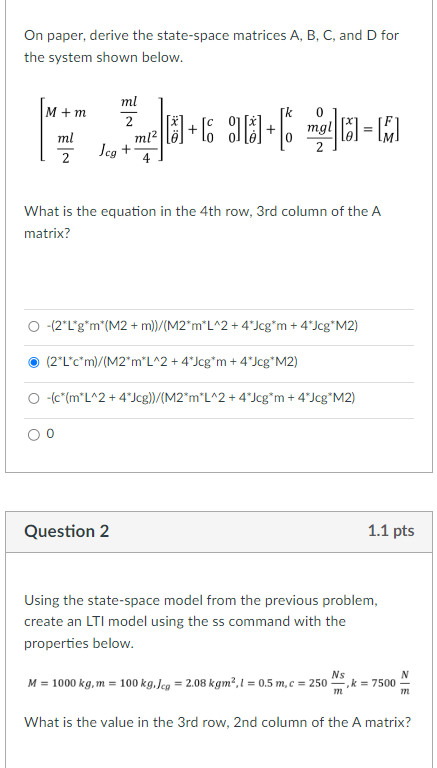
Task: Click the '0' answer label text
Action: (50, 434)
